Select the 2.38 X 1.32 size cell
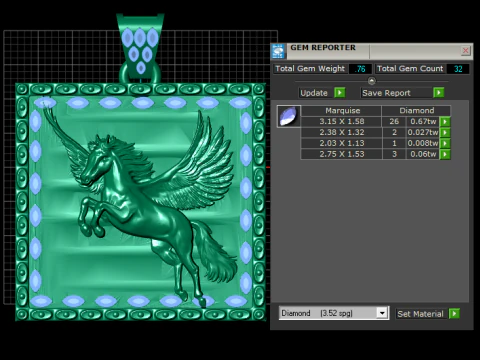 pos(341,132)
